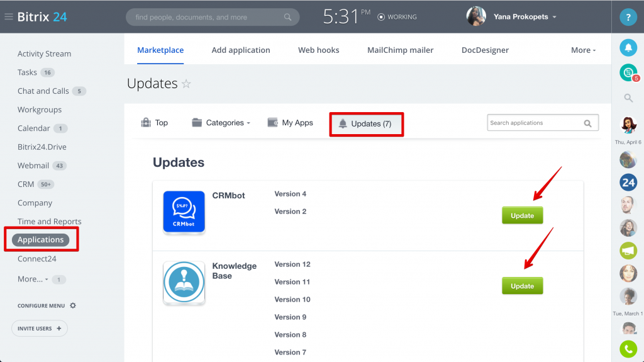Click the CONFIGURE MENU gear icon

[73, 305]
